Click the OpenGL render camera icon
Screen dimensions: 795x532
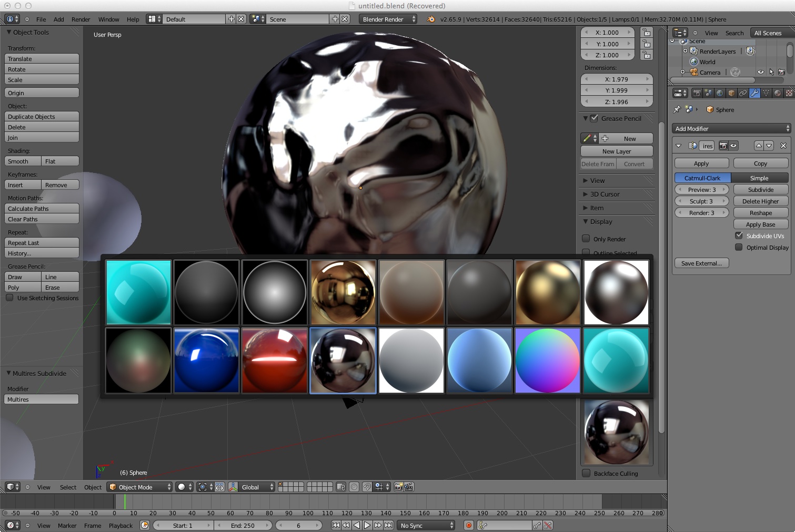point(398,487)
